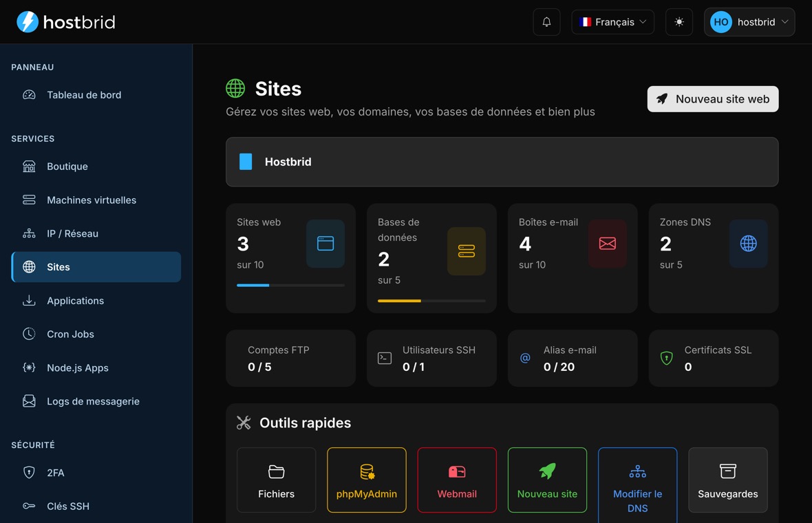The height and width of the screenshot is (523, 812).
Task: Open Machines virtuelles section
Action: [x=96, y=200]
